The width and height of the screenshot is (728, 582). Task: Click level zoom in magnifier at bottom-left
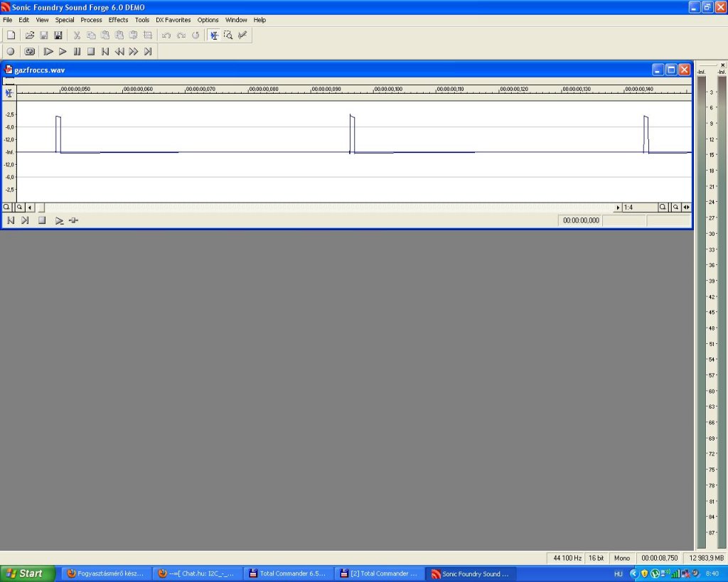click(19, 208)
